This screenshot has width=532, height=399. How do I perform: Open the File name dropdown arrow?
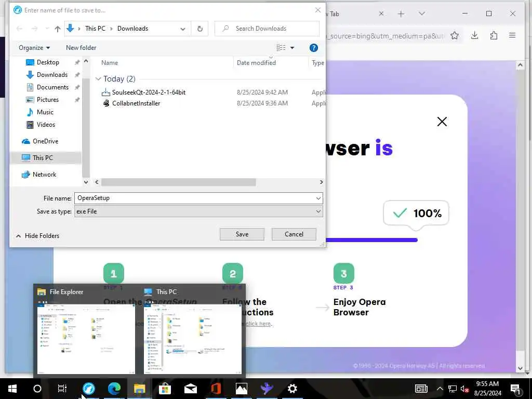(x=318, y=198)
